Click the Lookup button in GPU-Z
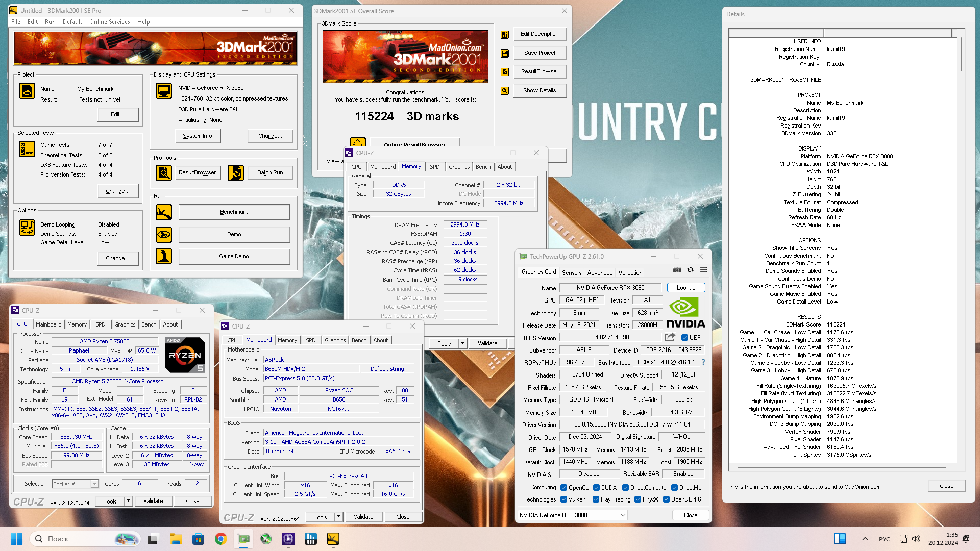The width and height of the screenshot is (980, 551). (686, 288)
